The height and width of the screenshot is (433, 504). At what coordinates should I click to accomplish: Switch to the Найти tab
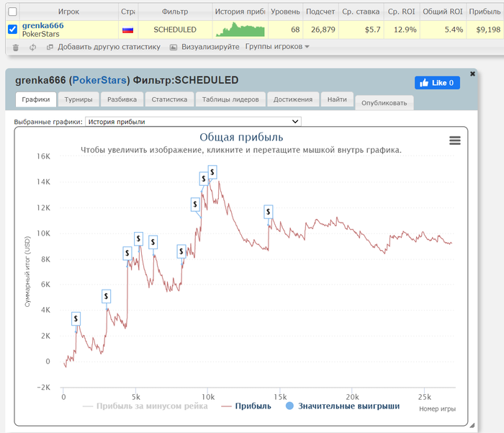pyautogui.click(x=337, y=99)
